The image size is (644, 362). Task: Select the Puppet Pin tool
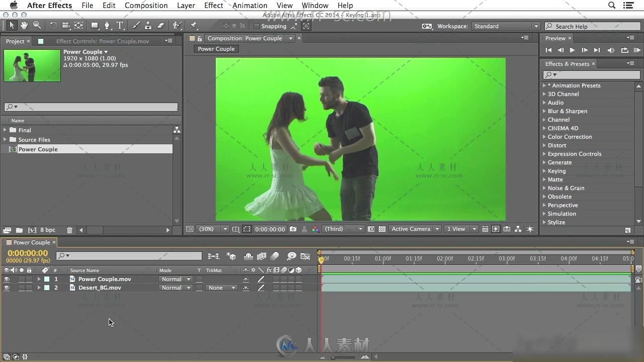click(x=194, y=26)
